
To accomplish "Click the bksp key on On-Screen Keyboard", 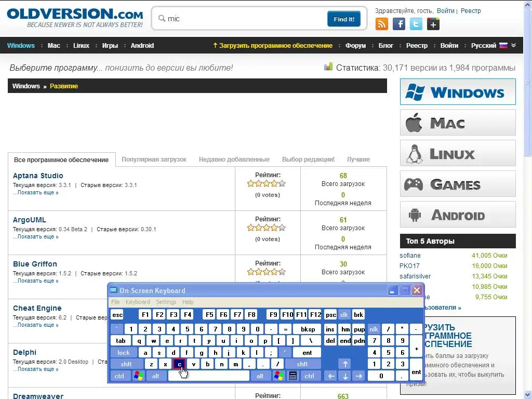I will 308,329.
